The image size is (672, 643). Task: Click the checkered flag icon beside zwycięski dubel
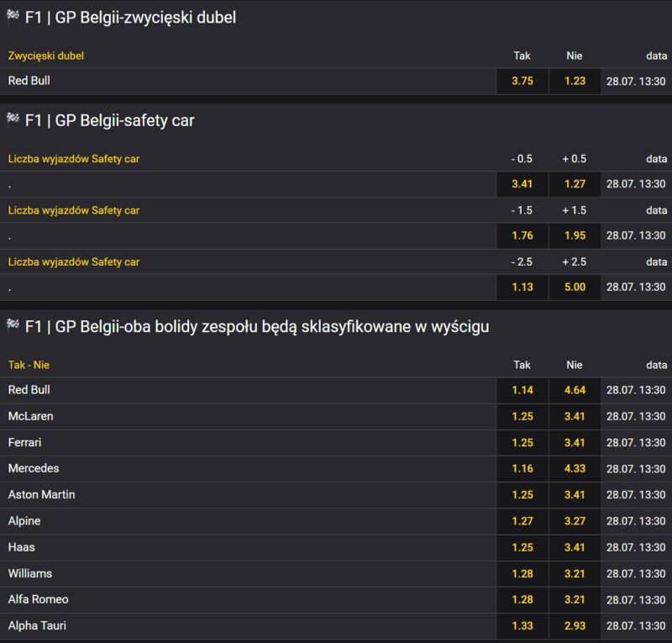click(13, 16)
